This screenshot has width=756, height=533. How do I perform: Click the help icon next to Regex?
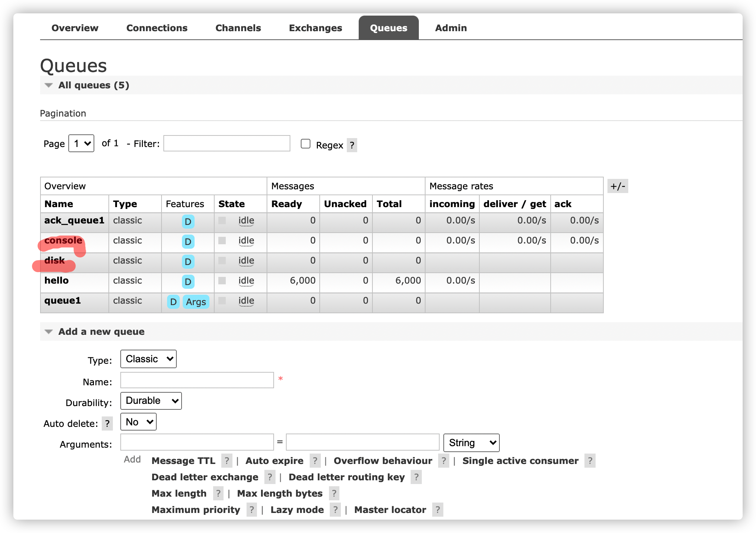click(x=352, y=145)
